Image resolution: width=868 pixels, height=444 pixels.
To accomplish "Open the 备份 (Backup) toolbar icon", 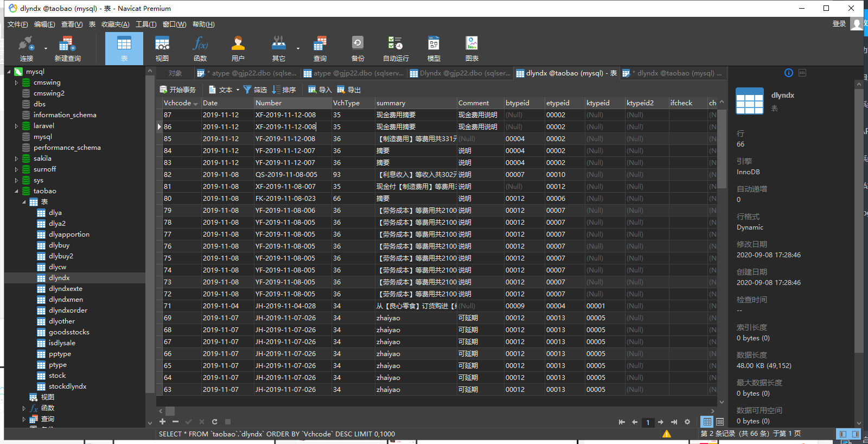I will (x=358, y=49).
